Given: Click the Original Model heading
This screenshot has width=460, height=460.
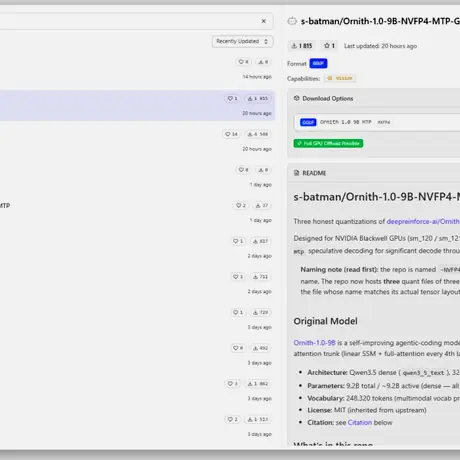Looking at the screenshot, I should point(325,321).
